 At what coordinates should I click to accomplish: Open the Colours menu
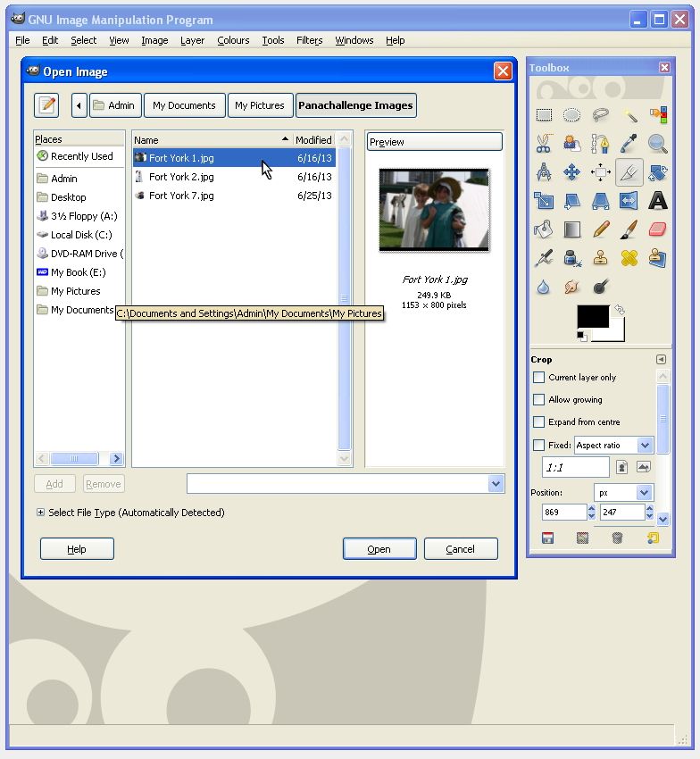(x=233, y=40)
